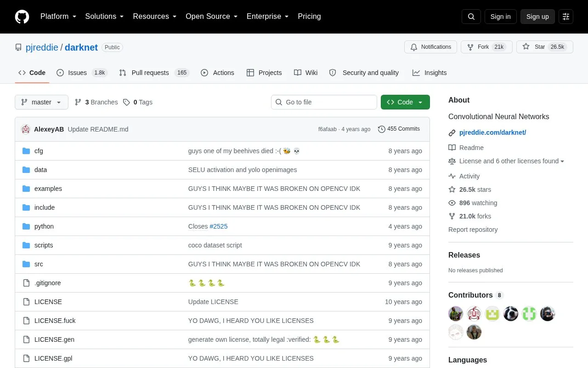The width and height of the screenshot is (588, 368).
Task: Switch to the Pull requests tab
Action: point(154,73)
